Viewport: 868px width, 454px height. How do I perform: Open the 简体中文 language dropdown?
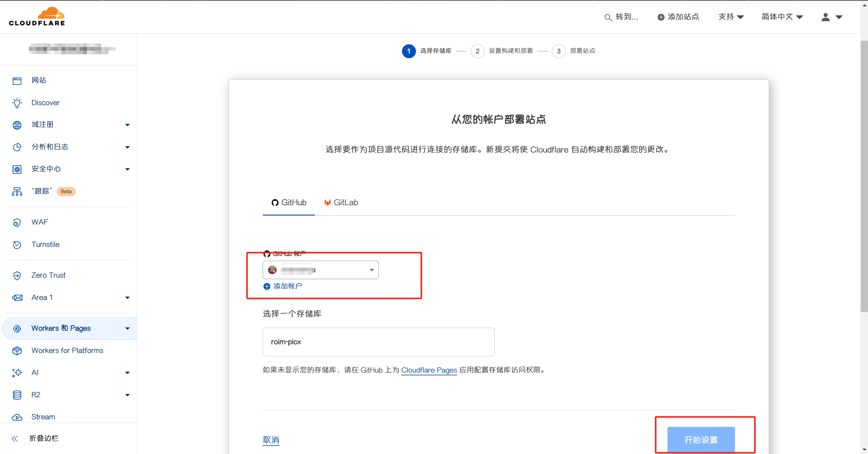[x=782, y=17]
